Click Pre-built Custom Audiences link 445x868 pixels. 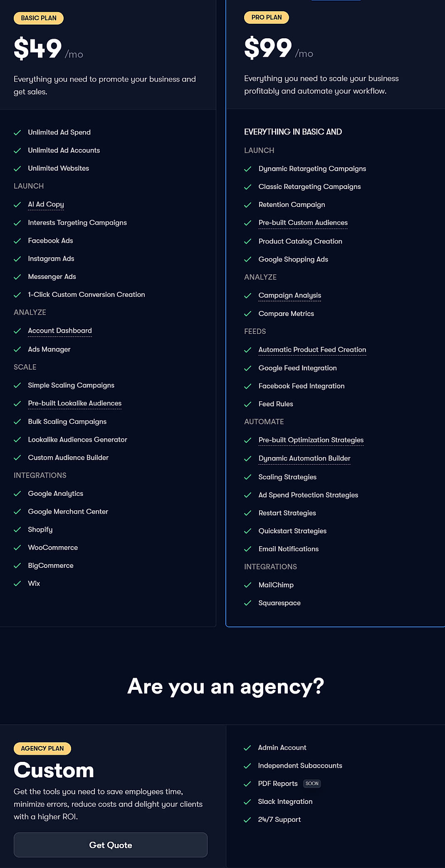[x=303, y=223]
